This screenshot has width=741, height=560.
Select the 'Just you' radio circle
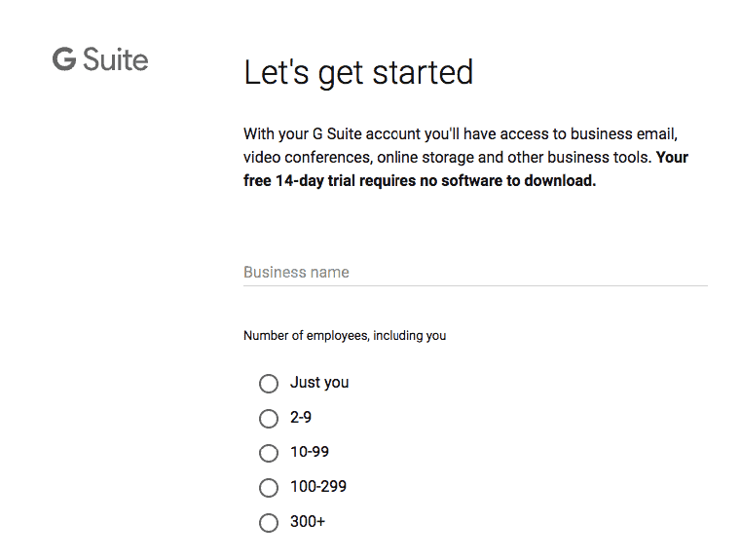[269, 384]
